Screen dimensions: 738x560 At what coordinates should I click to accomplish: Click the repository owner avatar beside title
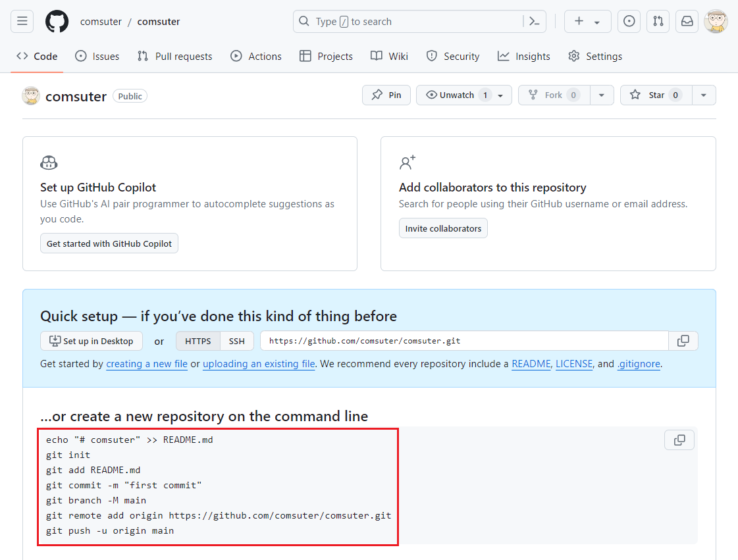31,95
